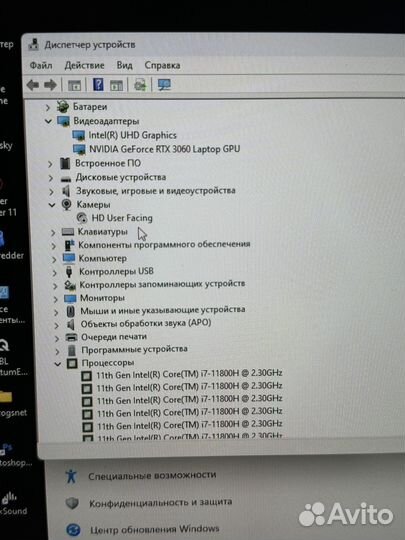
Task: Select Intel(R) UHD Graphics entry
Action: (x=133, y=135)
